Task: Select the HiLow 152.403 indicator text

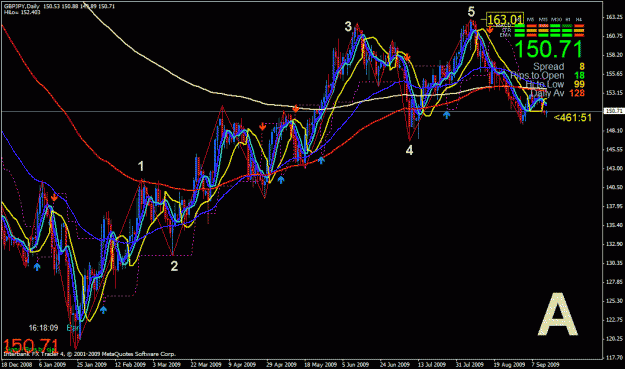Action: pos(22,12)
